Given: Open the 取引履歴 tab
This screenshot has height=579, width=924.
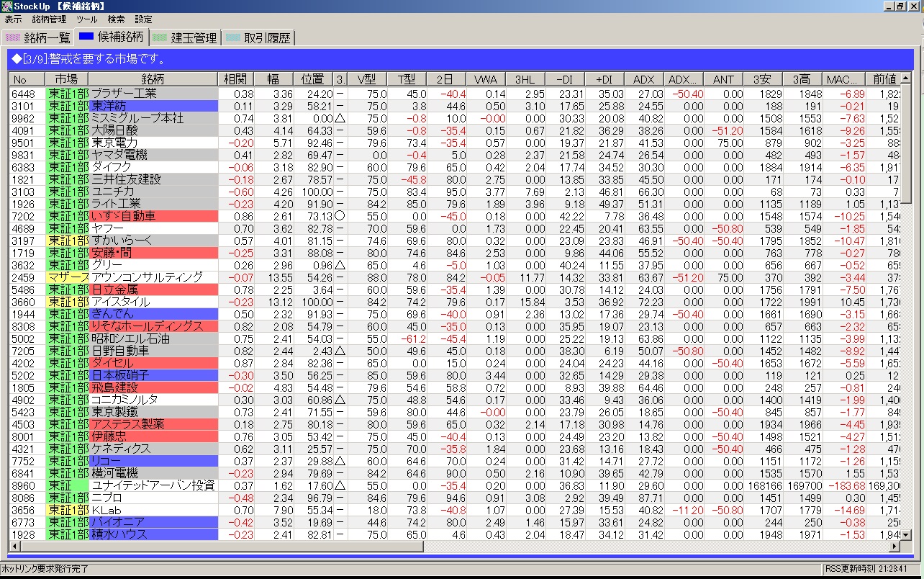Looking at the screenshot, I should [x=258, y=37].
